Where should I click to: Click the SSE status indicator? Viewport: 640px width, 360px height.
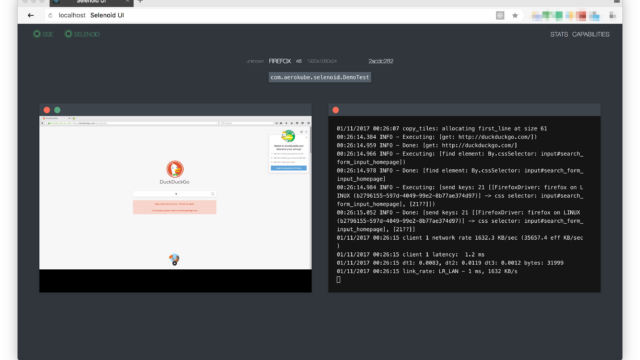tap(43, 34)
